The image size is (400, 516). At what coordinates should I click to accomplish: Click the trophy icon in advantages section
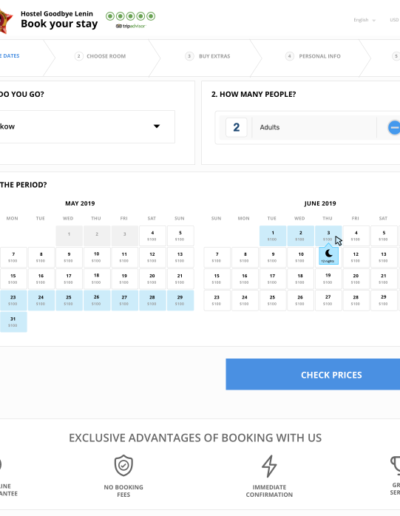pyautogui.click(x=396, y=465)
